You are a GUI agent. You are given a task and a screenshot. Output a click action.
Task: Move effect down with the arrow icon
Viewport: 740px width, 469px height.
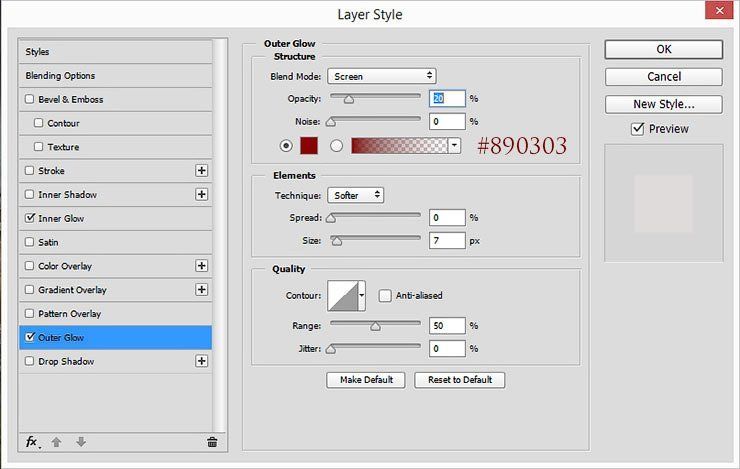tap(81, 442)
